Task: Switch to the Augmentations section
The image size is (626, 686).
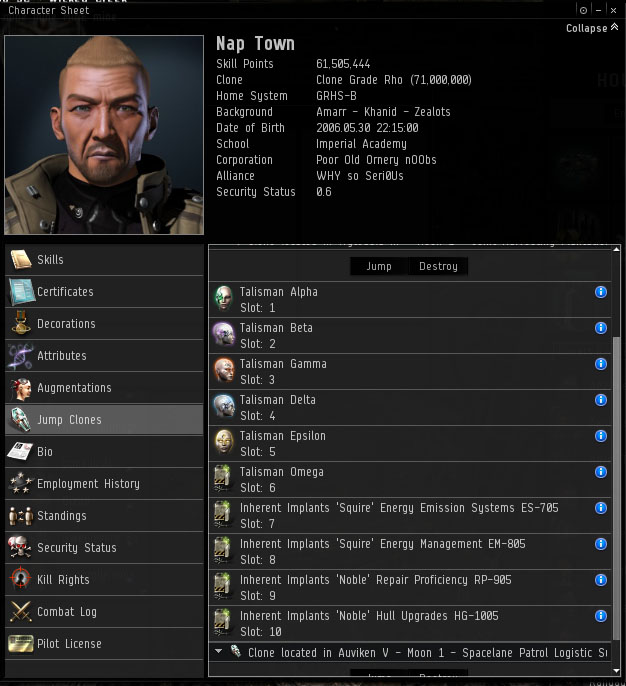Action: [104, 388]
